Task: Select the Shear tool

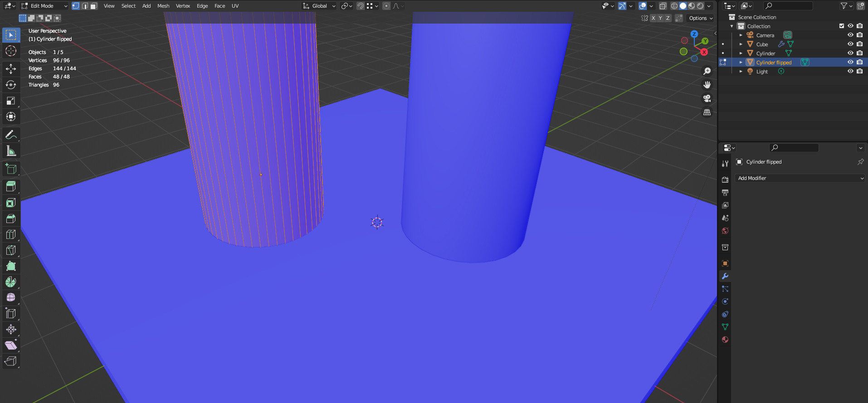Action: pyautogui.click(x=11, y=345)
